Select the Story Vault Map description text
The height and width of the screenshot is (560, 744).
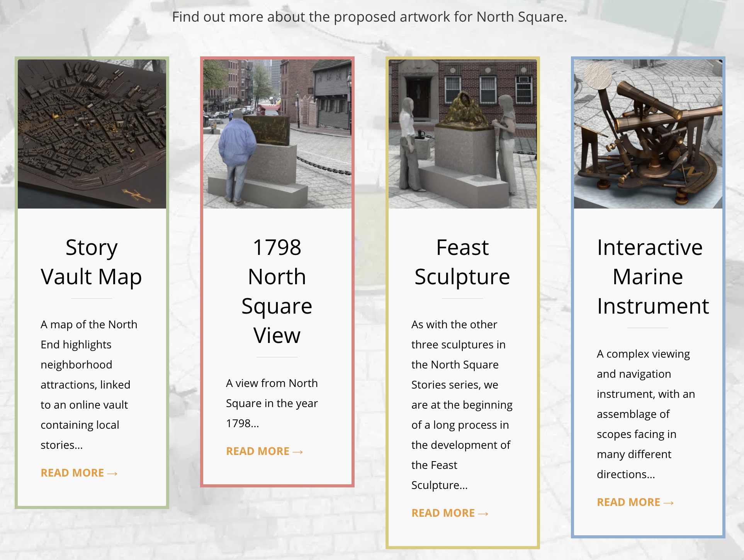point(89,385)
